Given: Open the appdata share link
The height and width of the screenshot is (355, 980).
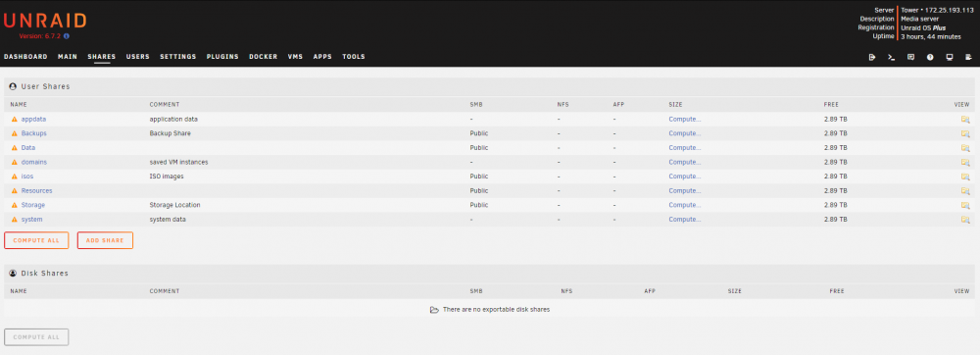Looking at the screenshot, I should (33, 119).
